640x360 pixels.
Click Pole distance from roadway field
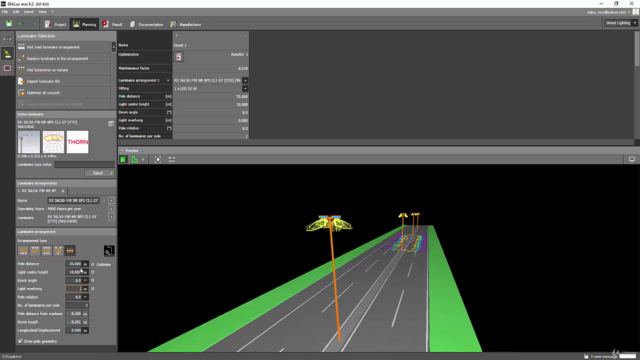[74, 314]
